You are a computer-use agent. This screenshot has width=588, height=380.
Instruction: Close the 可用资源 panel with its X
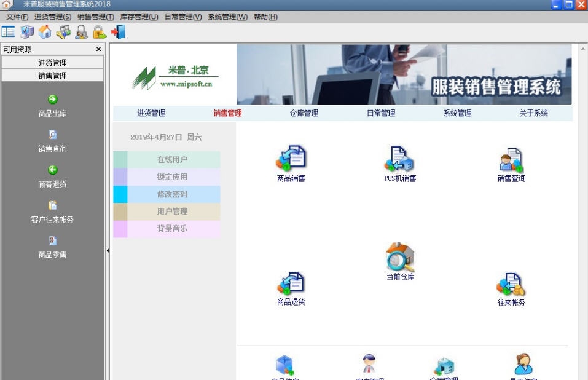[98, 49]
